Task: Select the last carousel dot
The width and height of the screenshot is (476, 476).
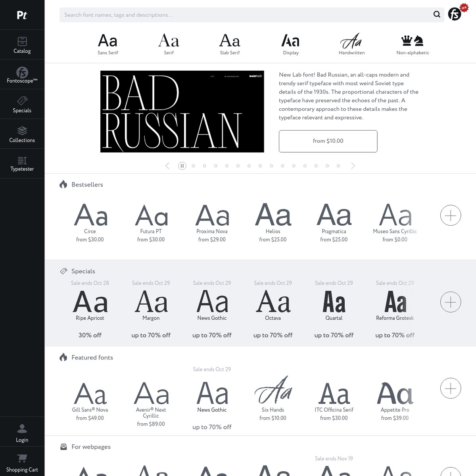Action: point(338,166)
